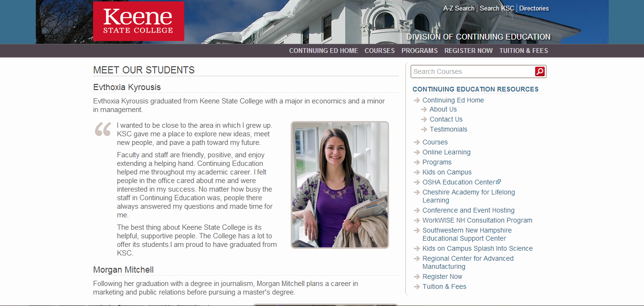Viewport: 644px width, 306px height.
Task: Open the PROGRAMS navigation menu item
Action: point(419,51)
